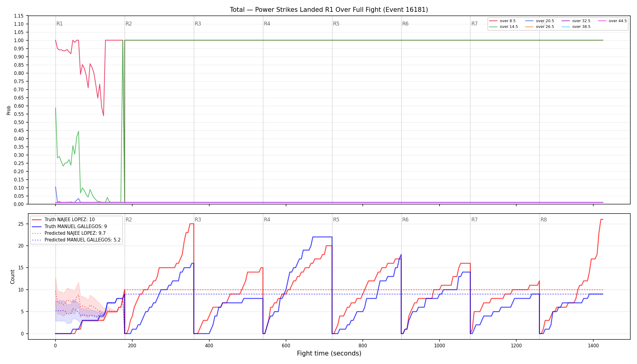Click the cyan line sample for 'over 38.5'
Image resolution: width=637 pixels, height=364 pixels.
tap(566, 27)
